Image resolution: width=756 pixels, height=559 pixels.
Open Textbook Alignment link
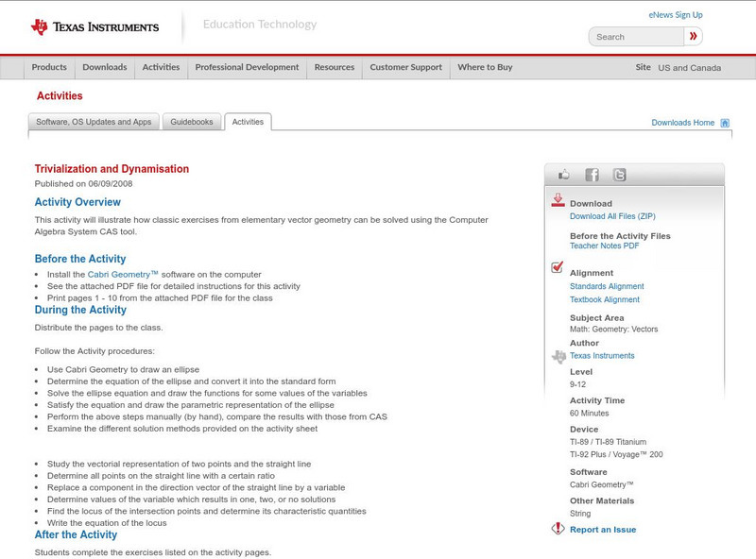(605, 299)
